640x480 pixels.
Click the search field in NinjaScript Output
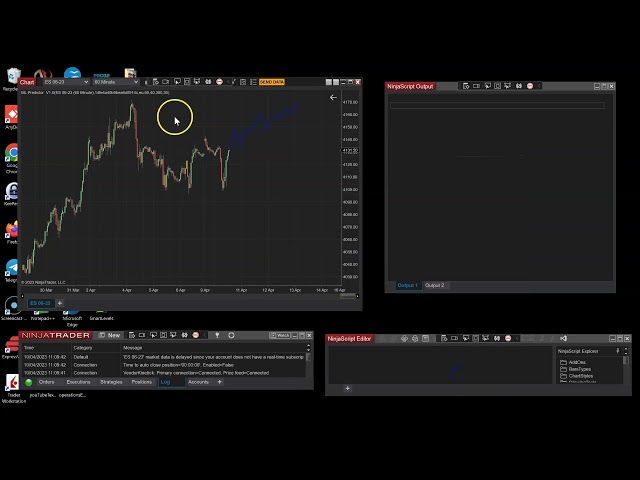(x=497, y=106)
